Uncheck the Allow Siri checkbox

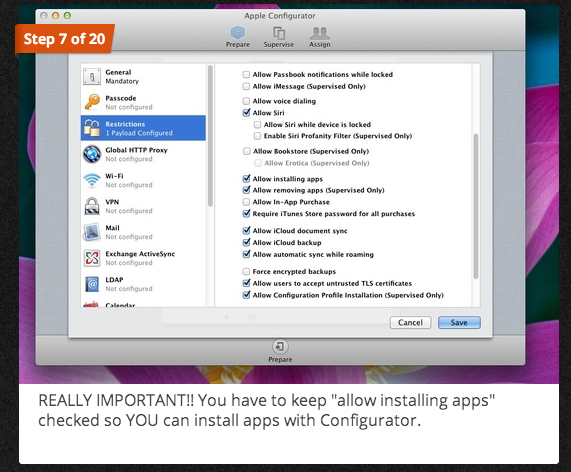(247, 113)
